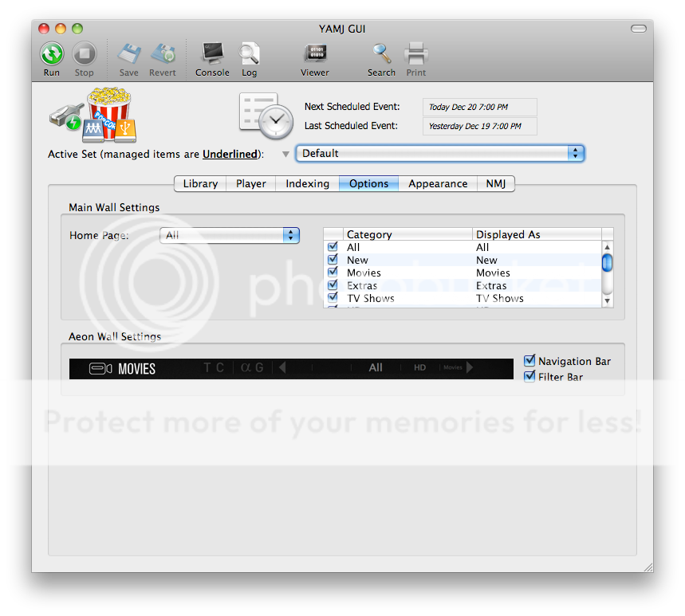The width and height of the screenshot is (685, 616).
Task: Expand the Active Set disclosure triangle
Action: pyautogui.click(x=285, y=154)
